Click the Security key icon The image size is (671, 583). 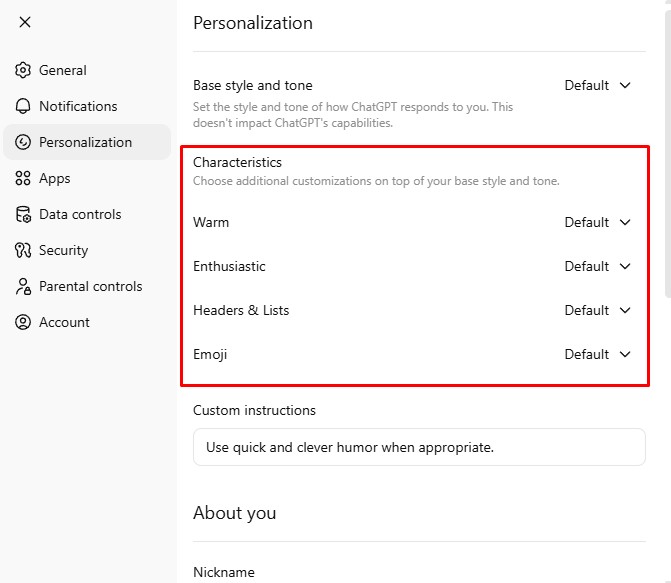point(23,250)
